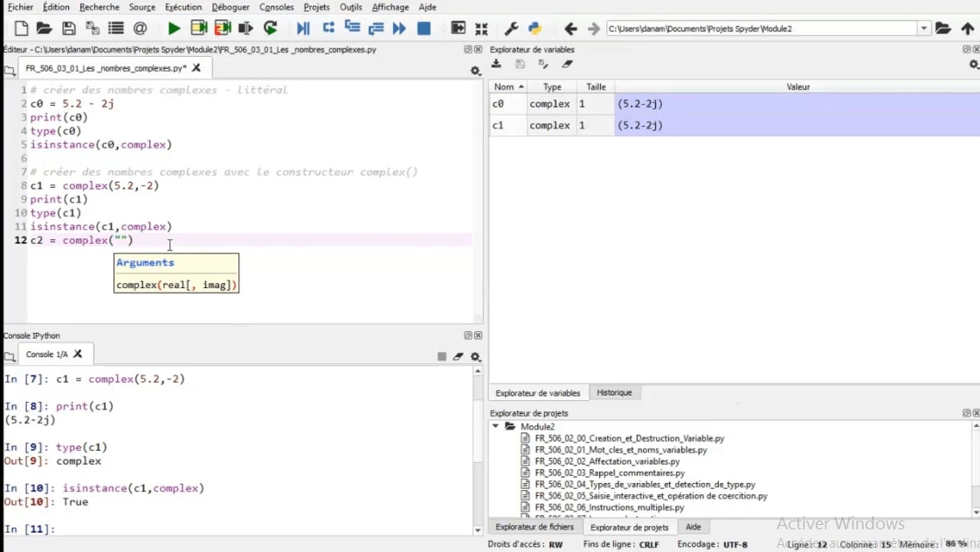The width and height of the screenshot is (980, 552).
Task: Click the PYTHONPATH manager Python icon
Action: [535, 29]
